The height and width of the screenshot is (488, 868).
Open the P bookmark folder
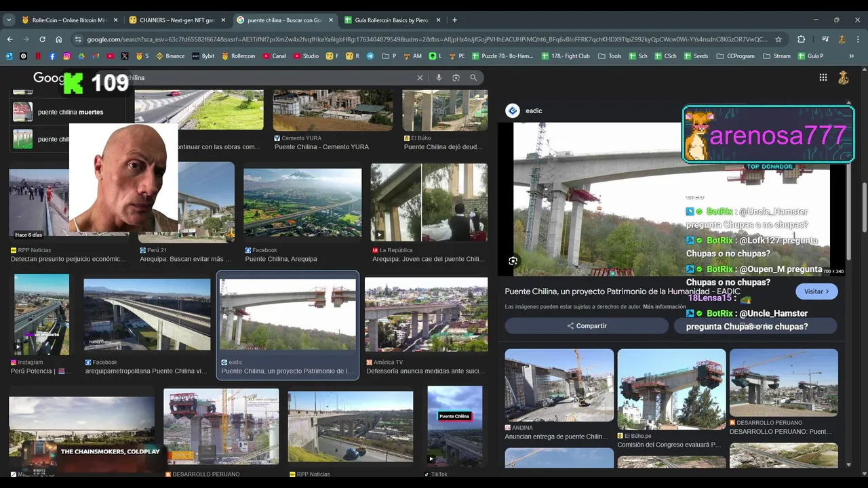389,56
